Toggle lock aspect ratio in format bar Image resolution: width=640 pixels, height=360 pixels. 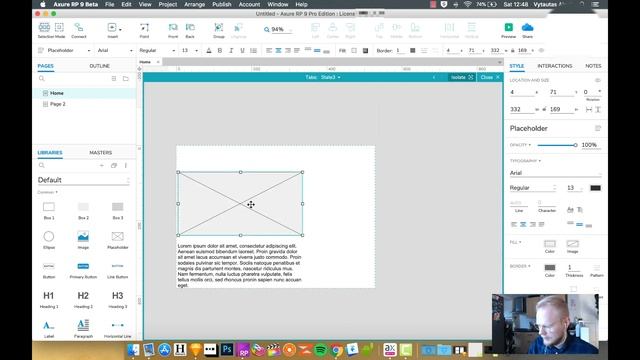point(513,51)
